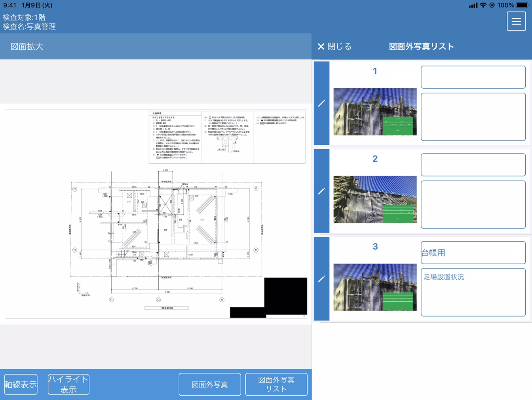Select photo 2 thumbnail in the list
The height and width of the screenshot is (400, 532).
click(375, 200)
